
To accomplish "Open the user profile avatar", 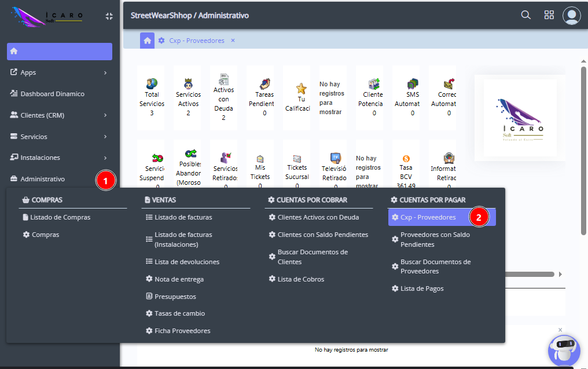I will pos(571,15).
